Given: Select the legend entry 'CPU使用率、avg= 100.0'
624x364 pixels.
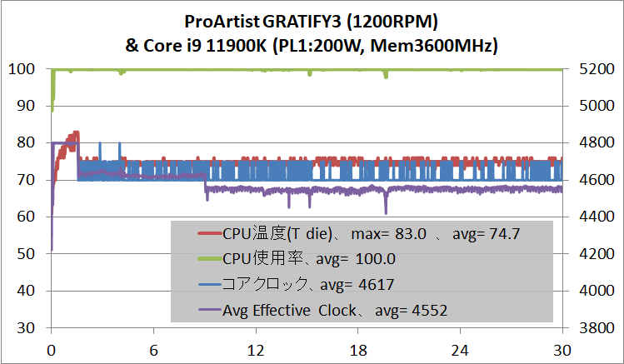Looking at the screenshot, I should point(297,259).
